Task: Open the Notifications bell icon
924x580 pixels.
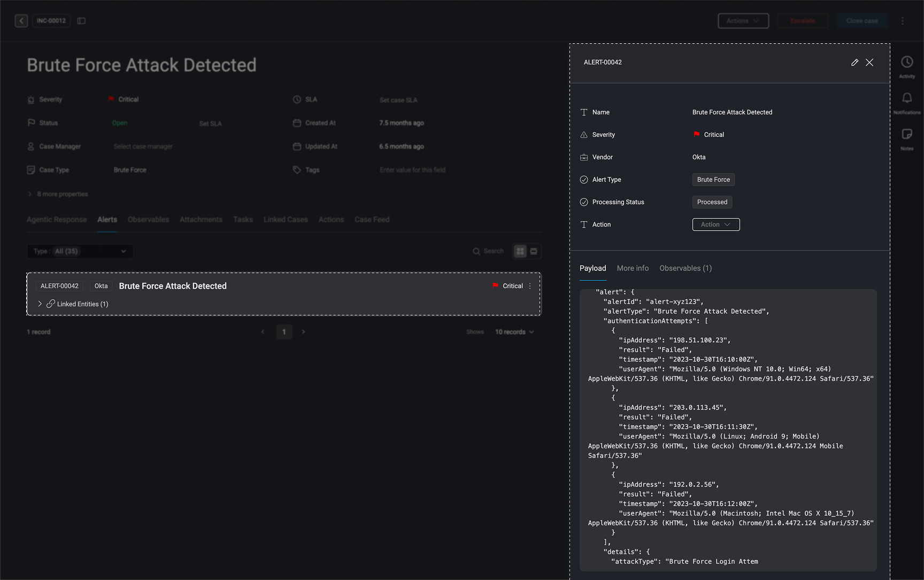Action: (x=907, y=98)
